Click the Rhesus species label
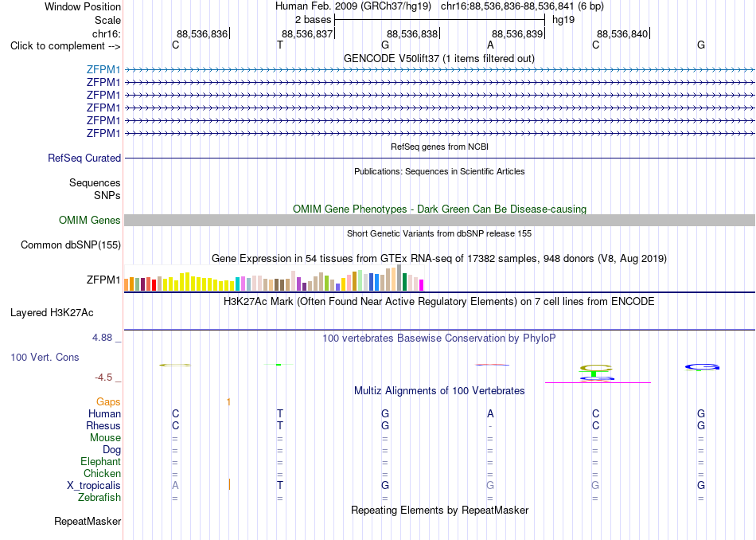 pos(103,425)
